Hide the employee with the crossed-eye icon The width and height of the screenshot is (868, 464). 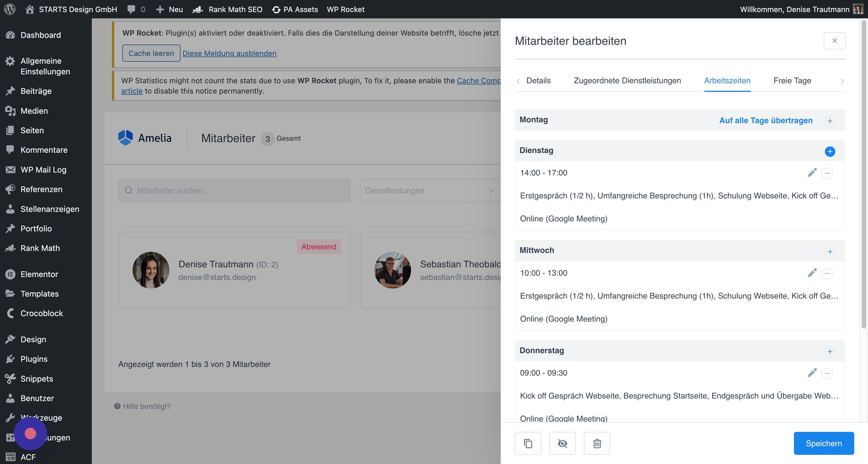click(x=562, y=443)
